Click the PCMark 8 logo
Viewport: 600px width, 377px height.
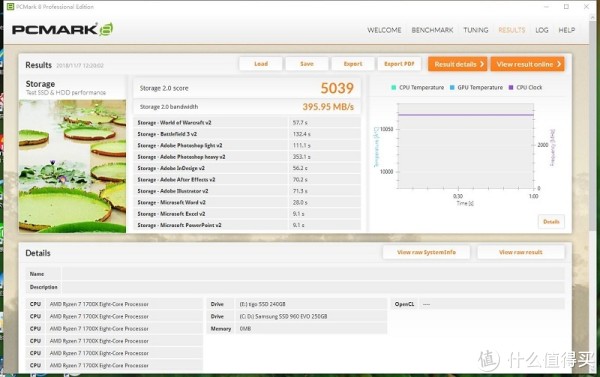click(x=62, y=29)
